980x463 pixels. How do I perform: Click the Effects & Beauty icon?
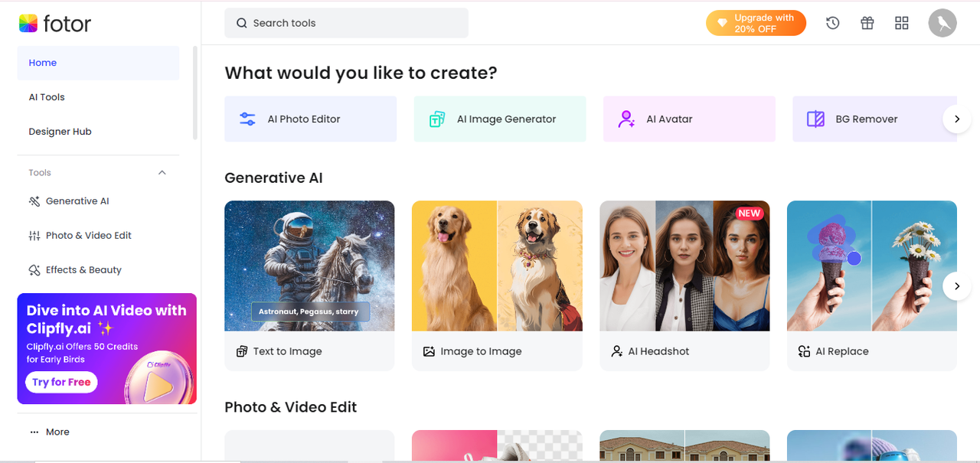[34, 270]
